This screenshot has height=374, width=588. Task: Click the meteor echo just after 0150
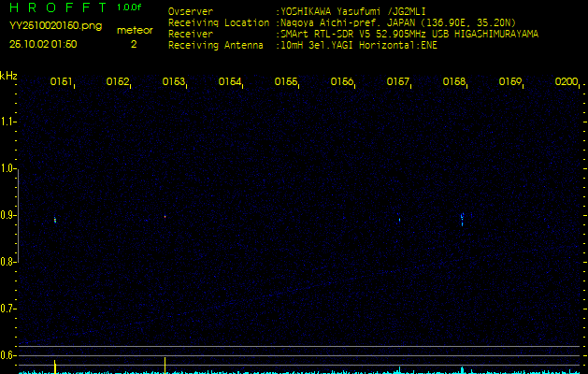[55, 221]
